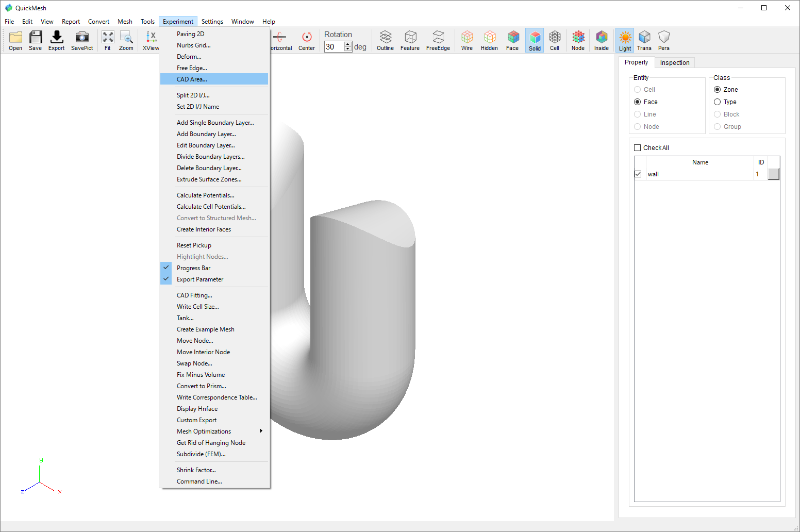This screenshot has width=800, height=532.
Task: Toggle Progress Bar menu option
Action: click(x=214, y=268)
